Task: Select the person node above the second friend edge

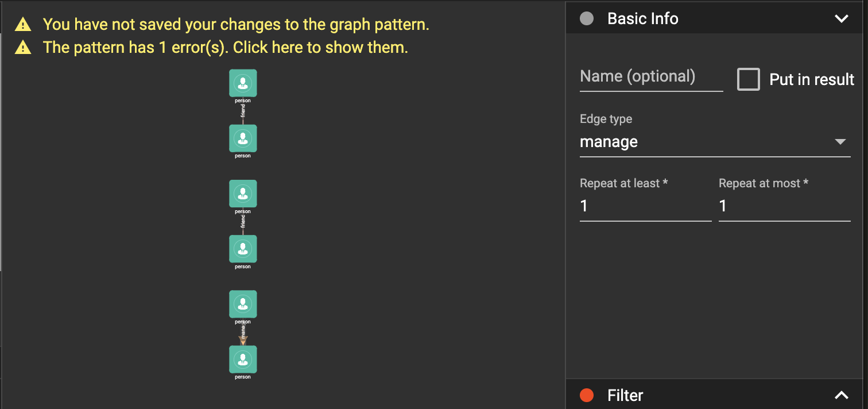Action: (243, 194)
